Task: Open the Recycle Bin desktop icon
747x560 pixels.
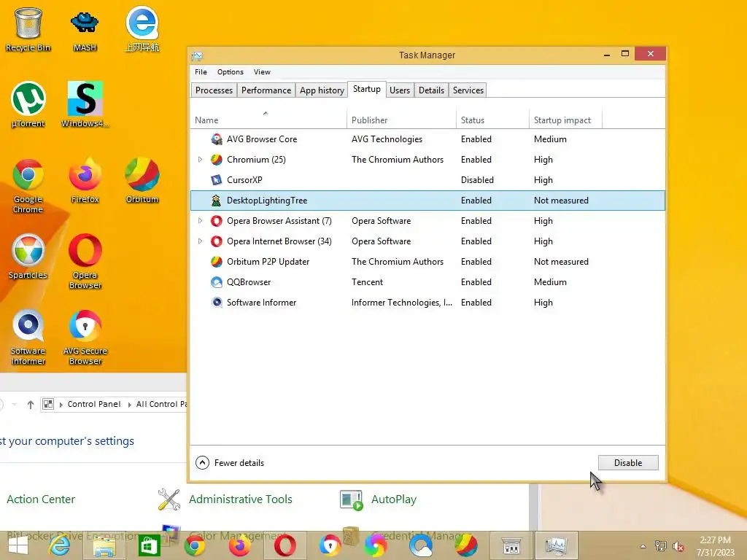Action: 28,29
